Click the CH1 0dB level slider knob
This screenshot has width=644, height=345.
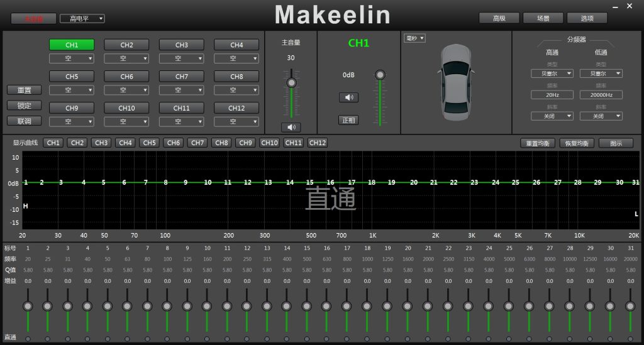tap(380, 75)
